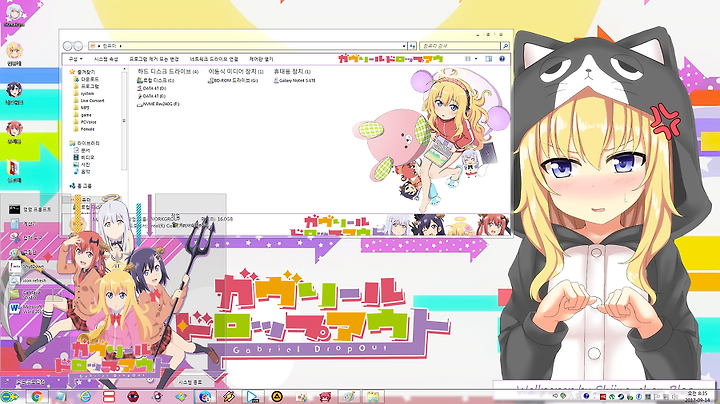Select the game folder in favorites
720x404 pixels.
[x=83, y=115]
